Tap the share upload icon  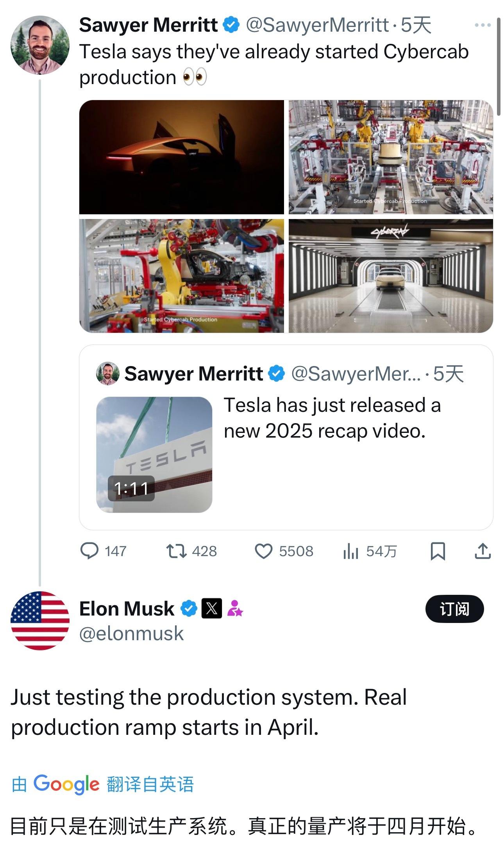point(483,551)
